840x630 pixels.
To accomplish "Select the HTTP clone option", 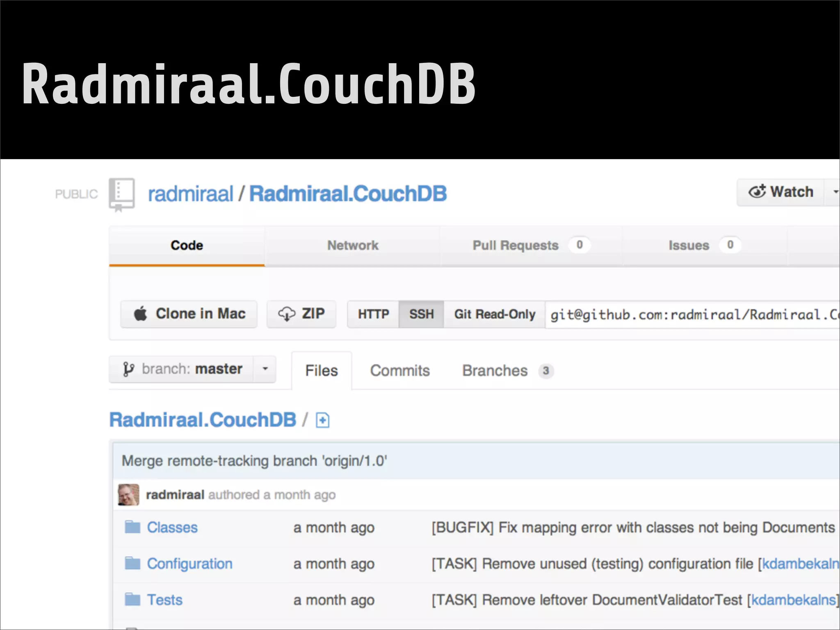I will (x=373, y=315).
